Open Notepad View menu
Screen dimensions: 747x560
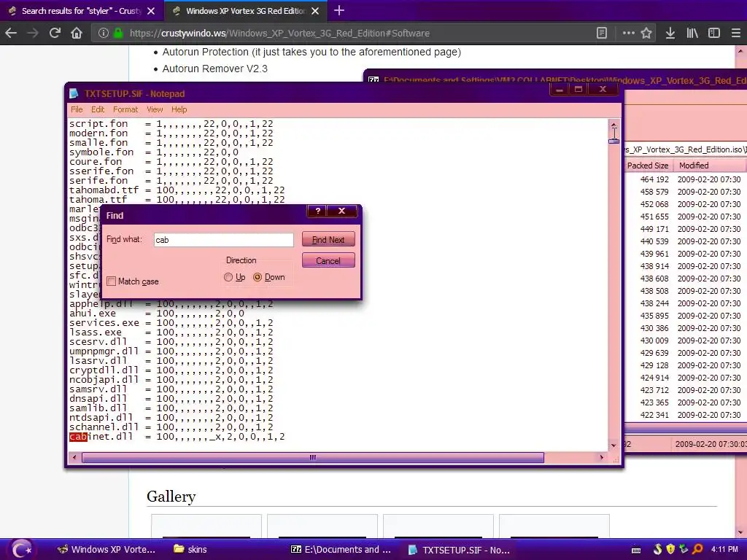(x=155, y=109)
